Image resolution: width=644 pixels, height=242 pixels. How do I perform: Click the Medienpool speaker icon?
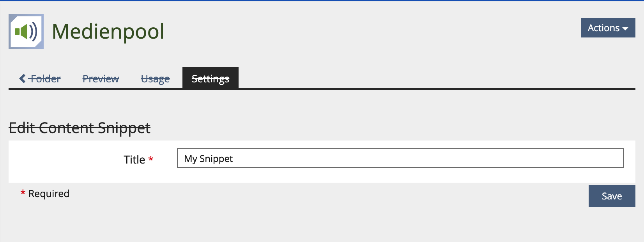click(26, 32)
